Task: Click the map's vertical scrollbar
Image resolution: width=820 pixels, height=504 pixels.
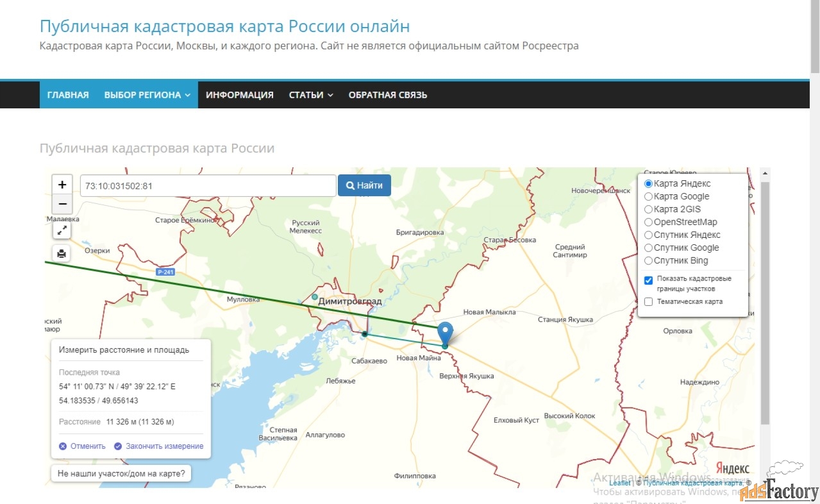Action: [x=764, y=301]
